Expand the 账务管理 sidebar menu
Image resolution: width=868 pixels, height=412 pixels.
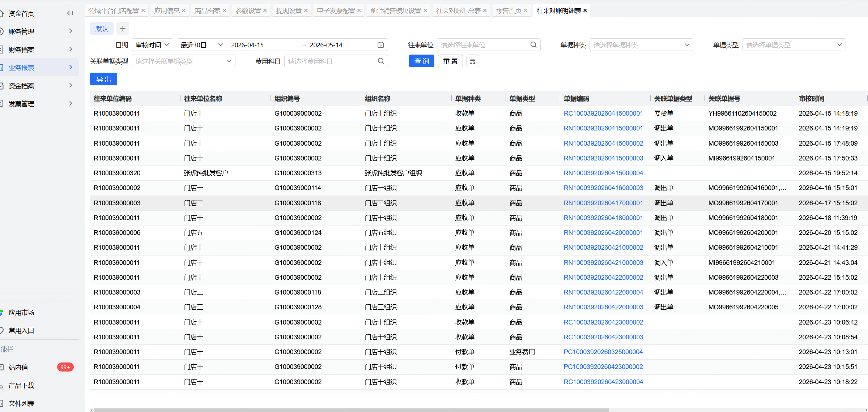[40, 31]
